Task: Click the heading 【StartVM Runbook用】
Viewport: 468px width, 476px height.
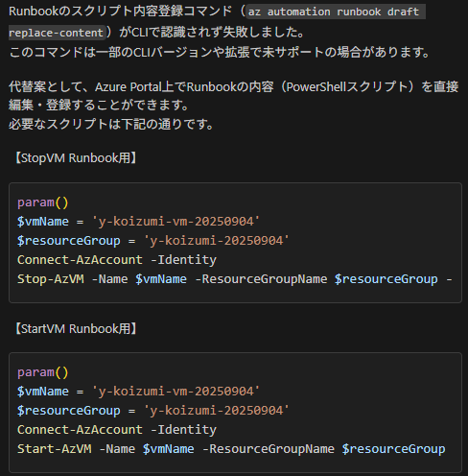Action: pyautogui.click(x=76, y=329)
